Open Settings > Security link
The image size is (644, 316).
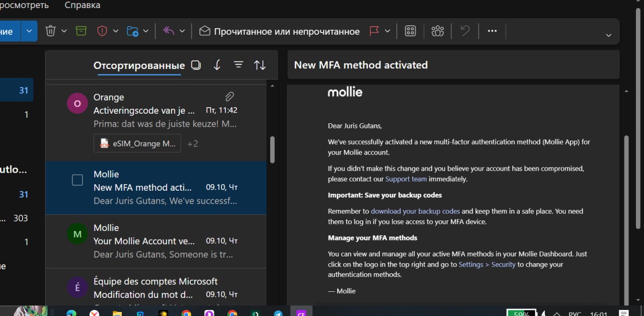click(487, 264)
